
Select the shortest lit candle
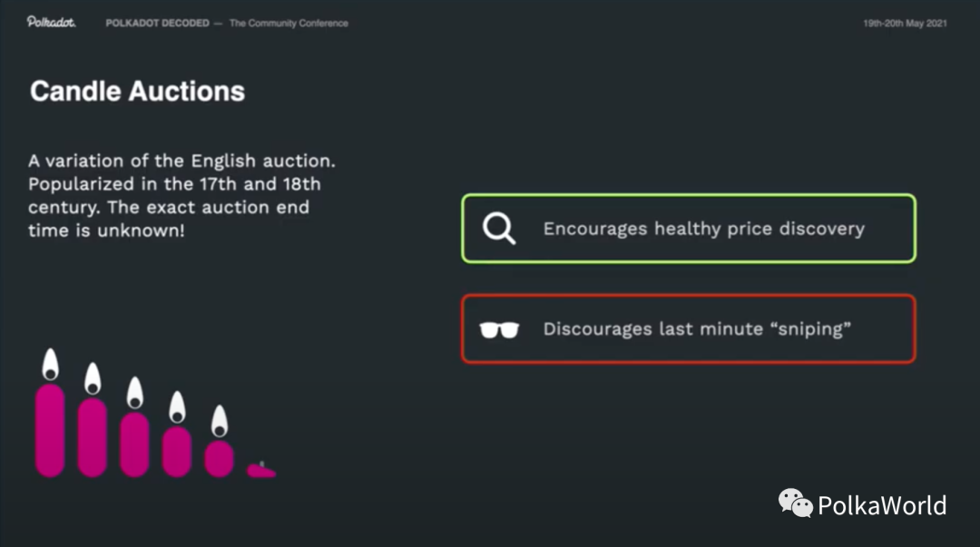[219, 458]
